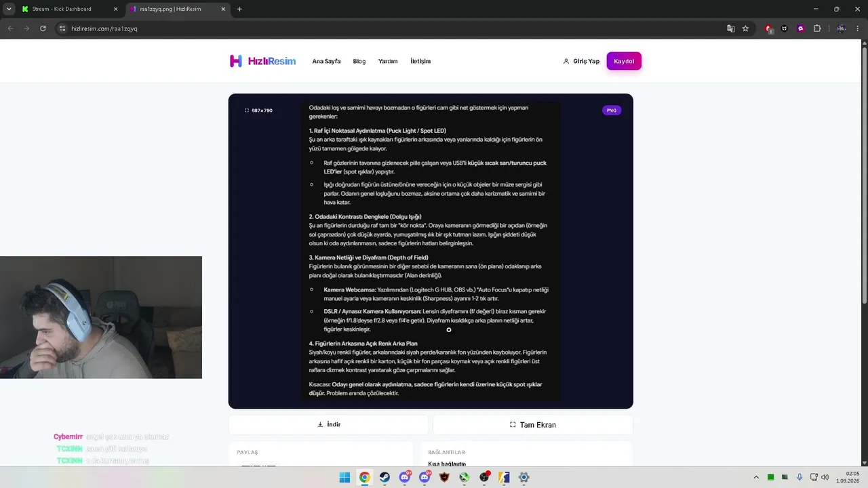Click the Kaydol sign-up button
The image size is (868, 488).
tap(624, 61)
